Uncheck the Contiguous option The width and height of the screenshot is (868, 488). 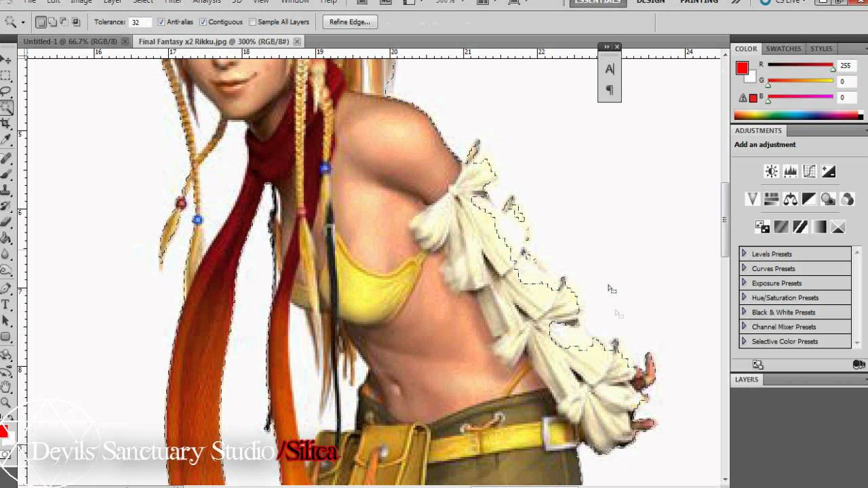(x=203, y=22)
